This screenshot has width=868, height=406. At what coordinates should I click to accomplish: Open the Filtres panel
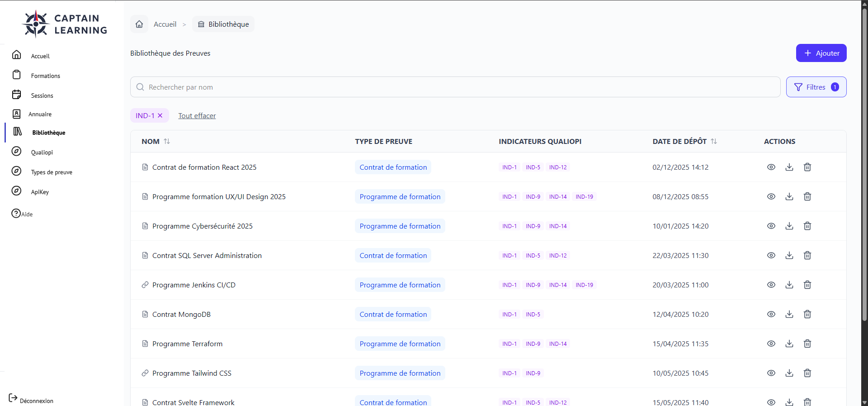point(816,87)
